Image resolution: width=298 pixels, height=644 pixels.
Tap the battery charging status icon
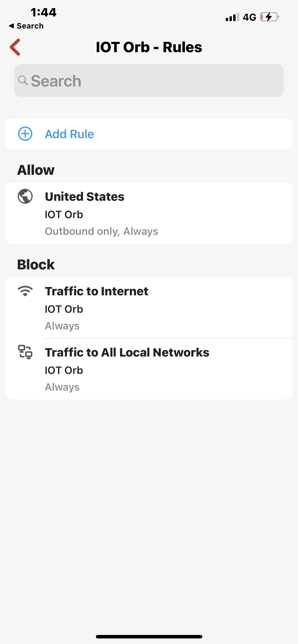pyautogui.click(x=269, y=17)
